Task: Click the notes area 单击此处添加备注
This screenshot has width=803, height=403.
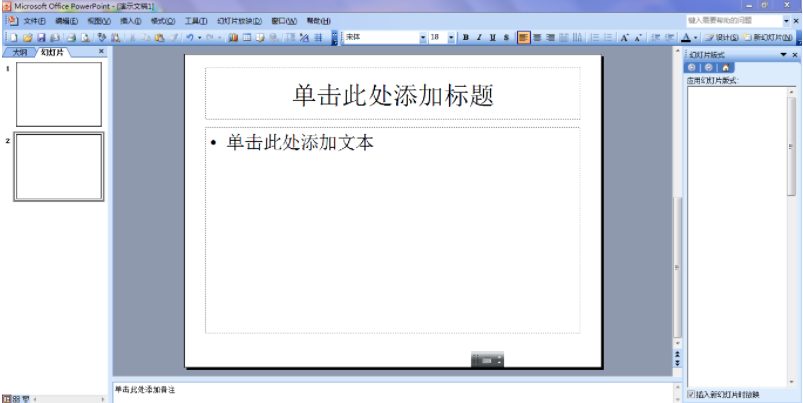Action: (x=392, y=392)
